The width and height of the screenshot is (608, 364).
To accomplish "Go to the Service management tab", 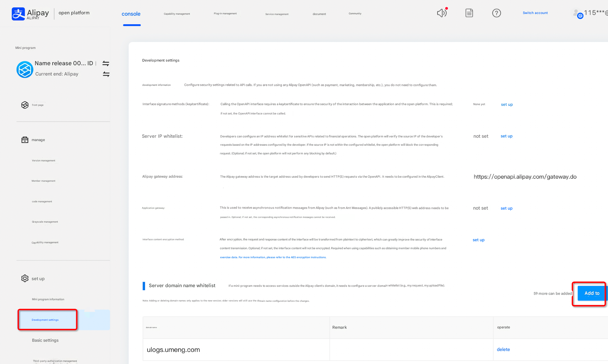I will pyautogui.click(x=277, y=14).
